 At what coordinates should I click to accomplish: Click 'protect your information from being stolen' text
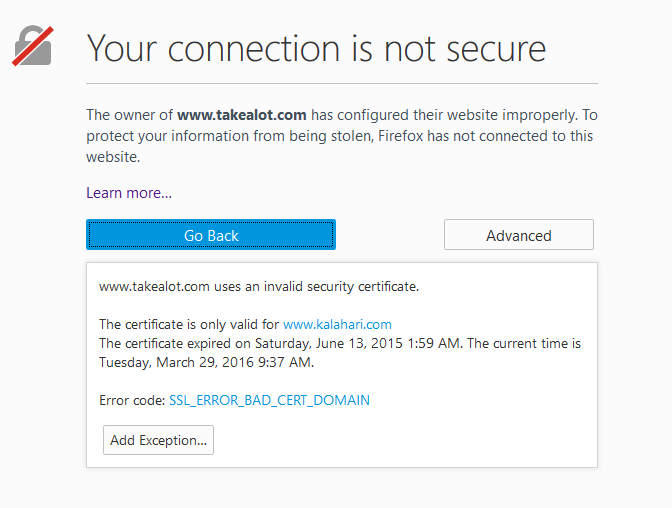click(230, 136)
